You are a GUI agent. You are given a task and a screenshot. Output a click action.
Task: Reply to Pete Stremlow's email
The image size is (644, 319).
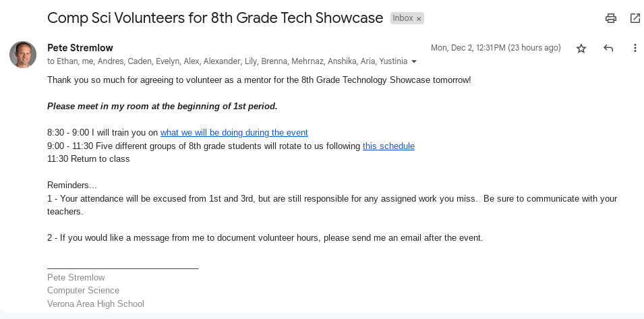point(608,49)
